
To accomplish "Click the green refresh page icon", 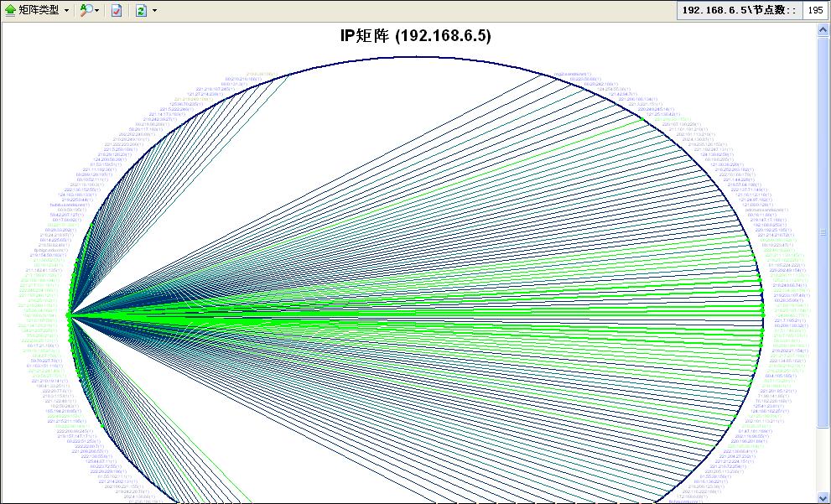I will (142, 11).
